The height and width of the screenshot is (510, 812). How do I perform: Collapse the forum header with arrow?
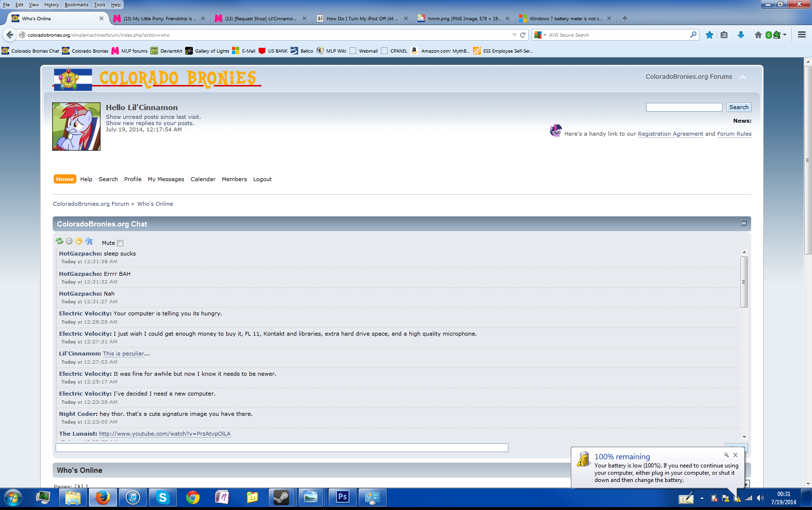coord(743,77)
